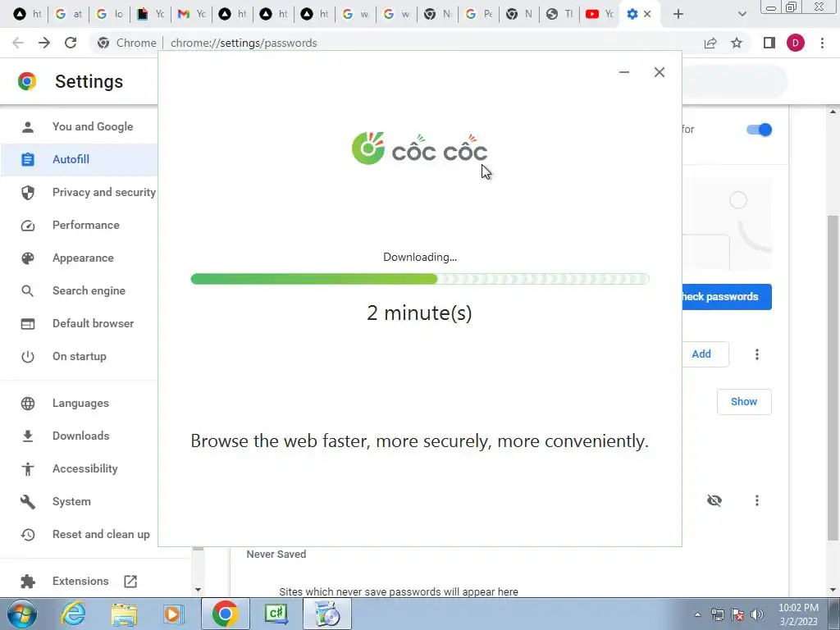Image resolution: width=840 pixels, height=630 pixels.
Task: Click the palette Appearance icon
Action: [27, 258]
